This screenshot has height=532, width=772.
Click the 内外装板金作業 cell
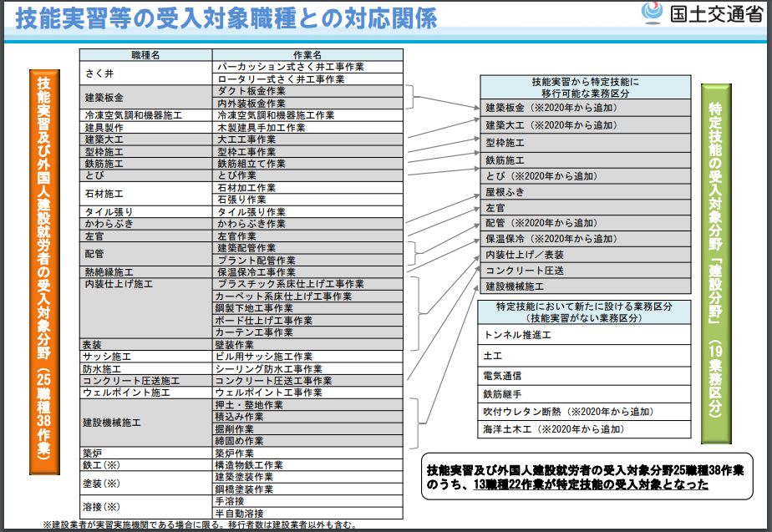[x=307, y=104]
